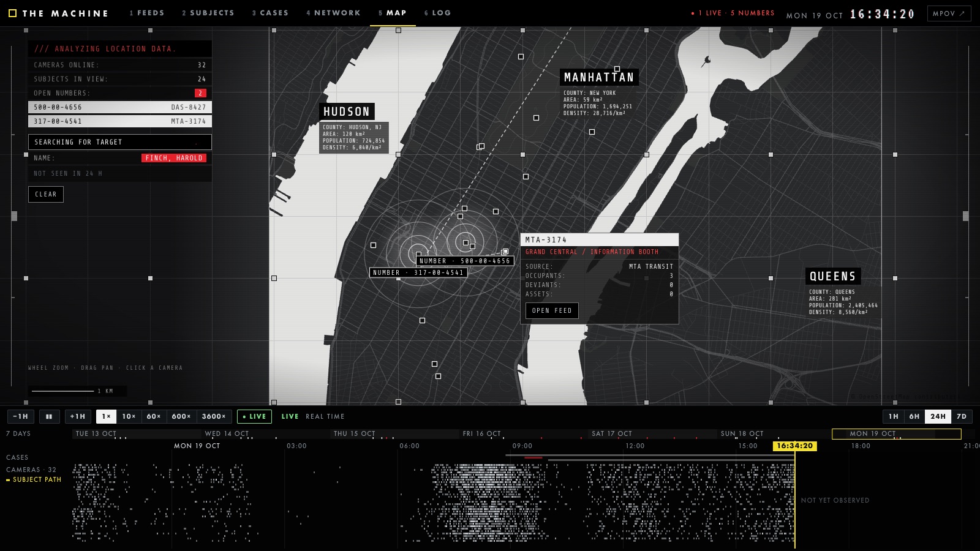Clear the target search

point(46,194)
